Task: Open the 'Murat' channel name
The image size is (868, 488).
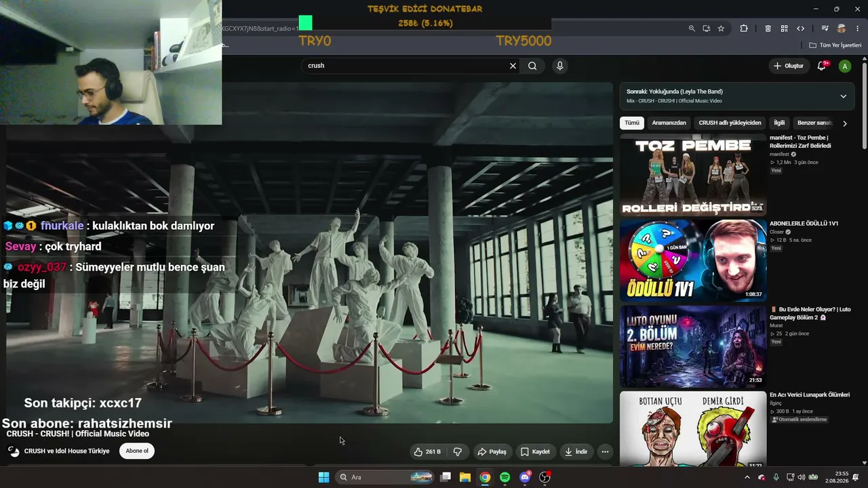Action: coord(776,325)
